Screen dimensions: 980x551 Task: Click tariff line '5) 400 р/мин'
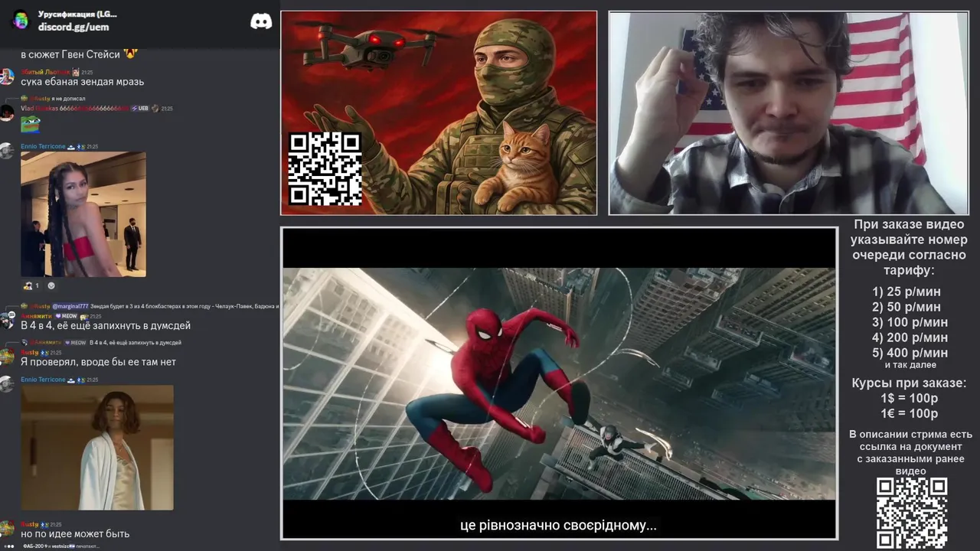[910, 353]
